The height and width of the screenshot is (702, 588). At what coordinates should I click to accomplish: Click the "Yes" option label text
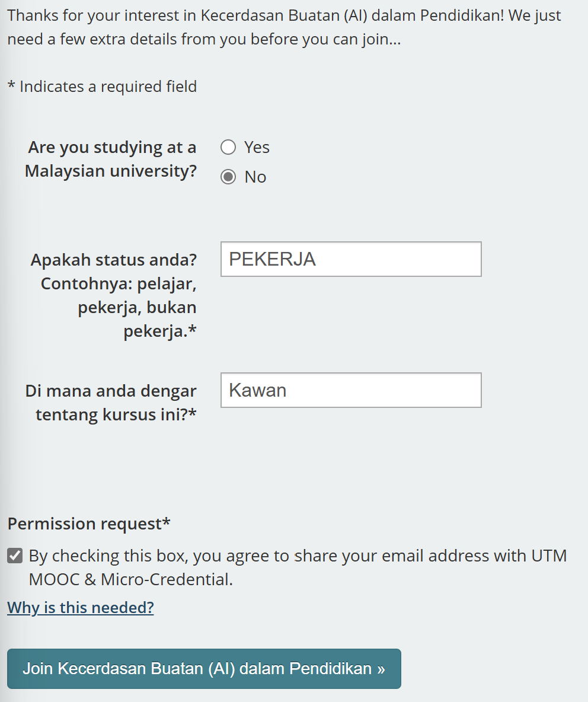coord(257,147)
